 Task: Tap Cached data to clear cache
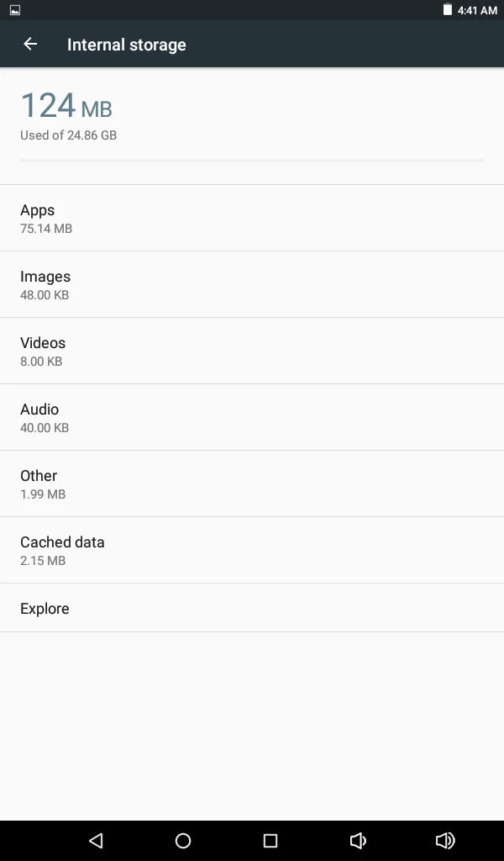pyautogui.click(x=252, y=550)
